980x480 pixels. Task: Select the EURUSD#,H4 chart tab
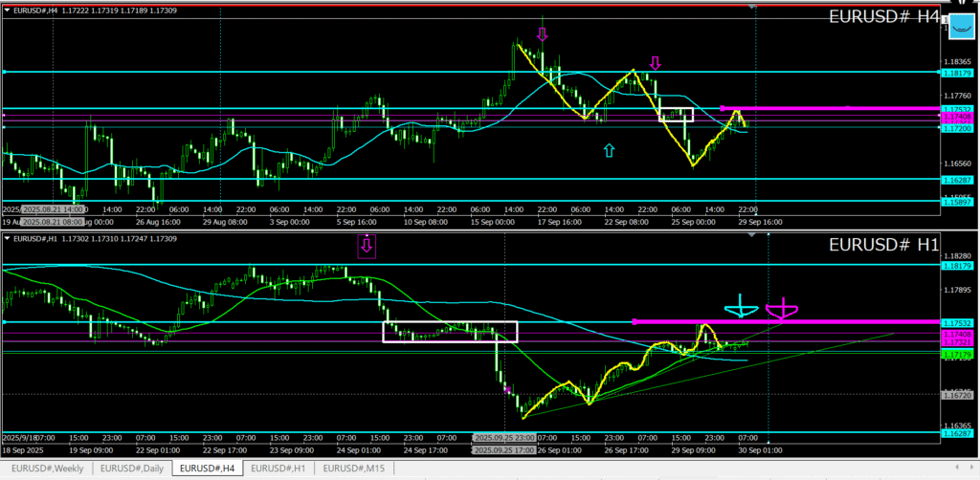(x=206, y=469)
